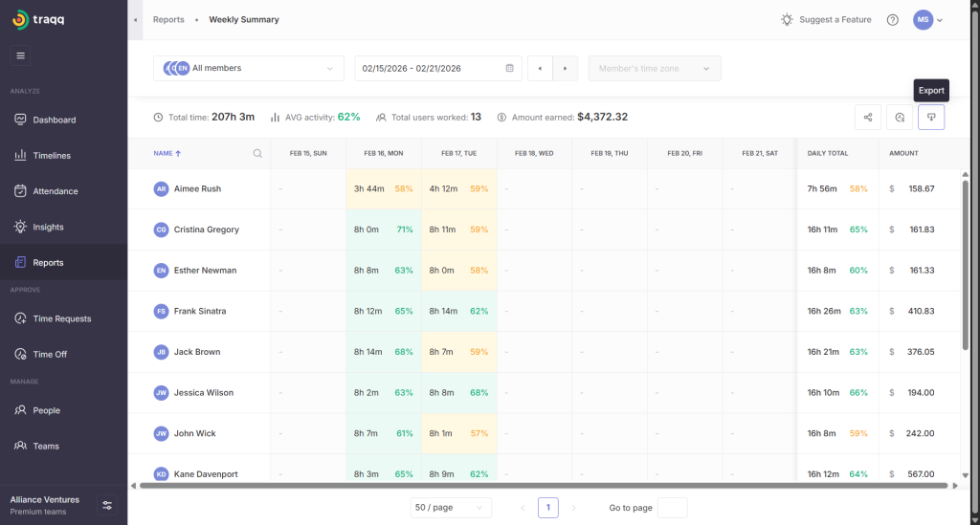Click the search icon in Name column

pyautogui.click(x=257, y=153)
